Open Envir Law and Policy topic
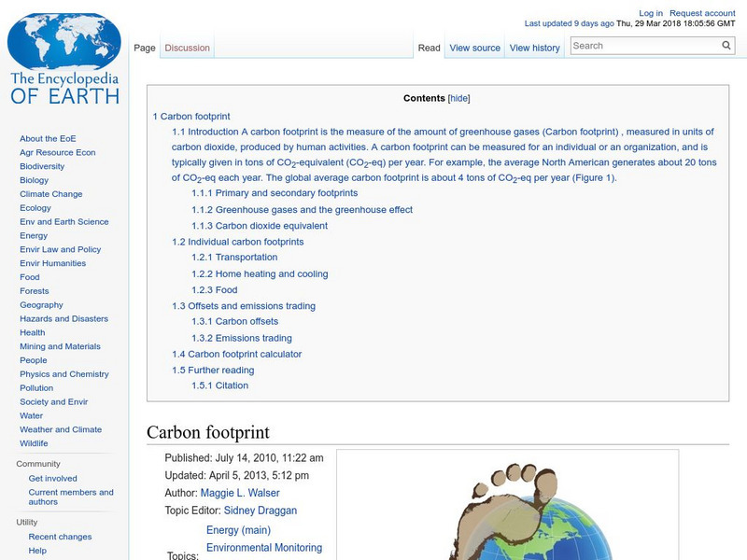The height and width of the screenshot is (560, 747). coord(60,249)
